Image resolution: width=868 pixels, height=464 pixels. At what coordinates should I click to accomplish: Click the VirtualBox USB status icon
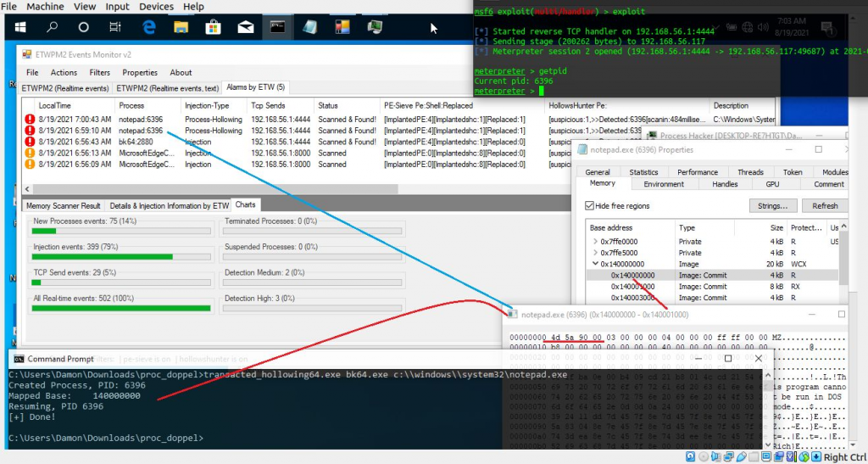pos(742,457)
